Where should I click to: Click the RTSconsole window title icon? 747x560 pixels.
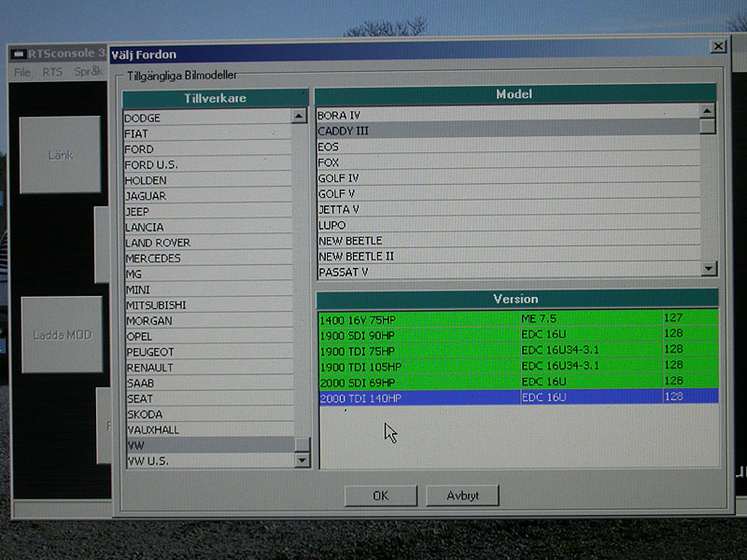click(x=18, y=54)
